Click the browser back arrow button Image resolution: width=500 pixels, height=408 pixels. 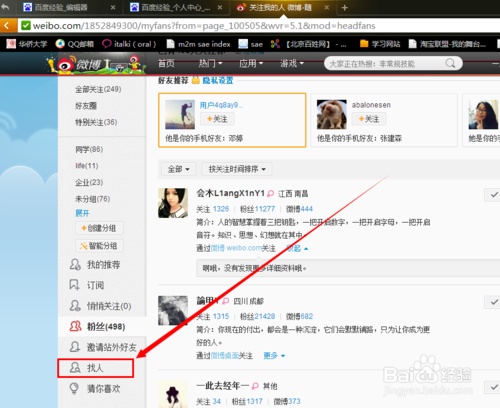[x=7, y=26]
